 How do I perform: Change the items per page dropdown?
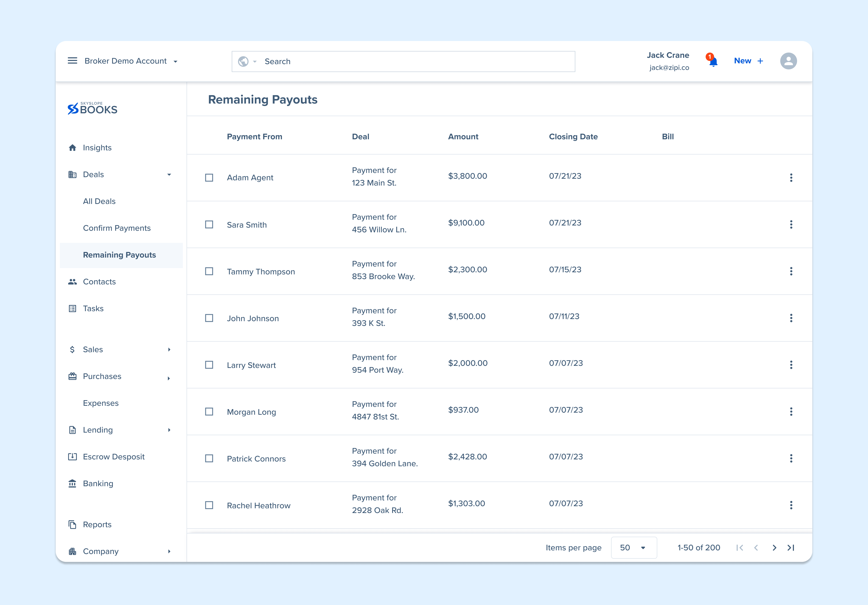click(x=634, y=548)
